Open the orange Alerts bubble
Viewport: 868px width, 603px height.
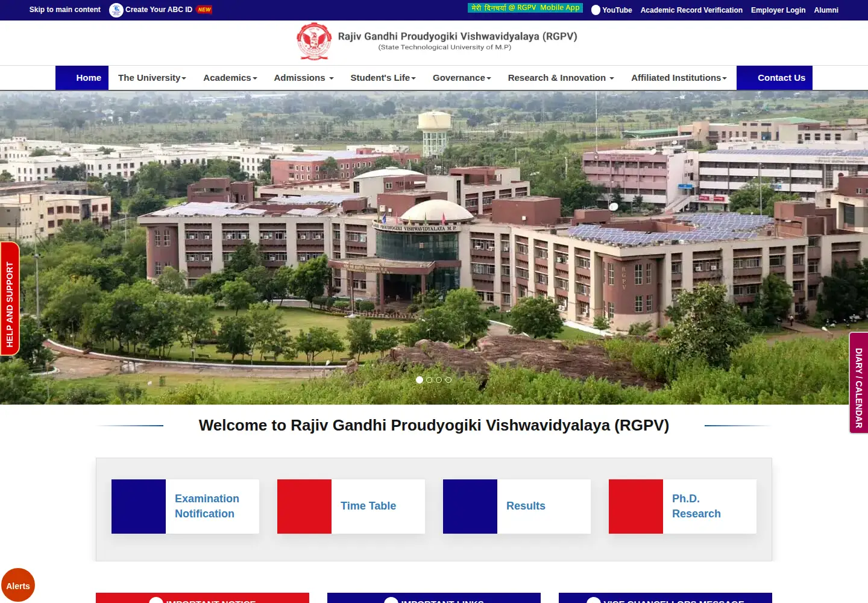click(x=18, y=586)
